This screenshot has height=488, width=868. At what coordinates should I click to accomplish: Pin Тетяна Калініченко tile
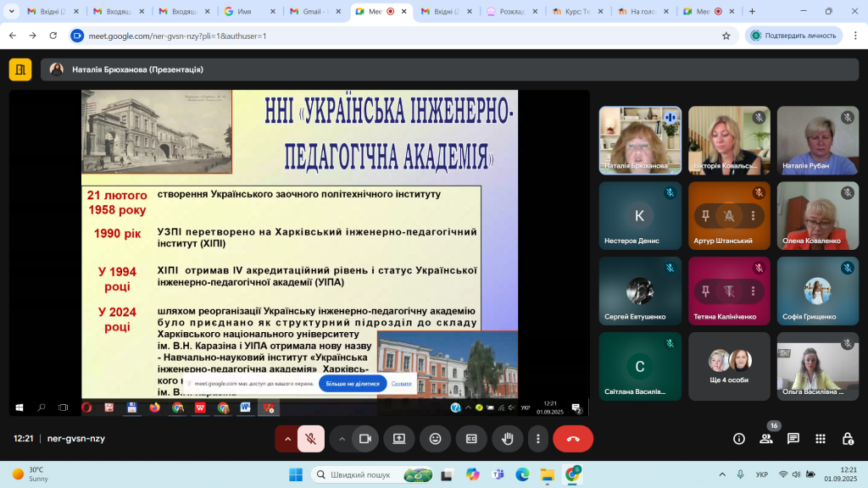705,291
